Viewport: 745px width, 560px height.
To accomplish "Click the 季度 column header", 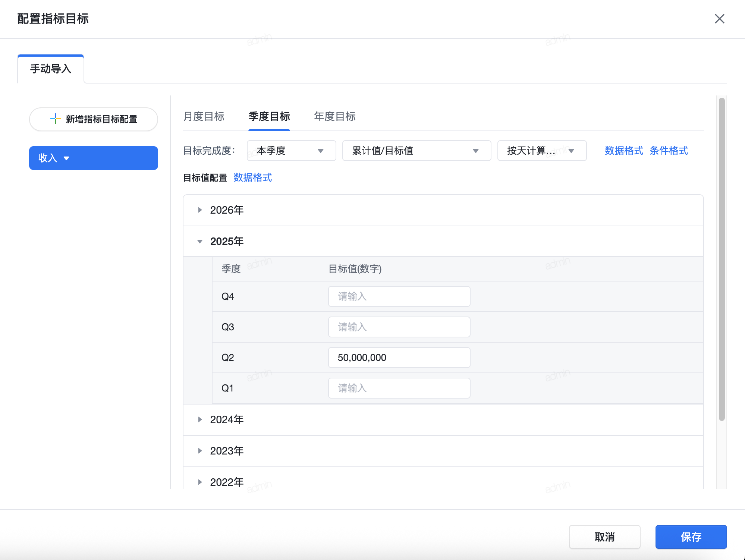I will click(231, 269).
